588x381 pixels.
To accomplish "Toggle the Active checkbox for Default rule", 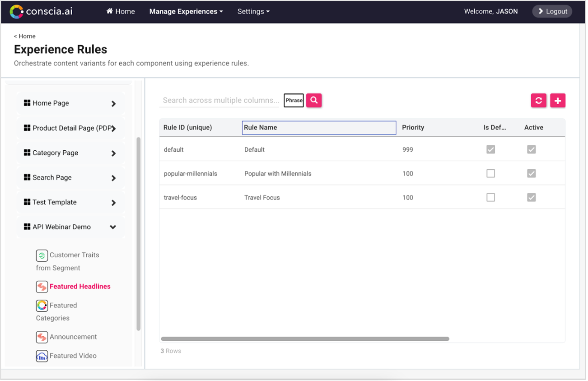I will tap(531, 149).
